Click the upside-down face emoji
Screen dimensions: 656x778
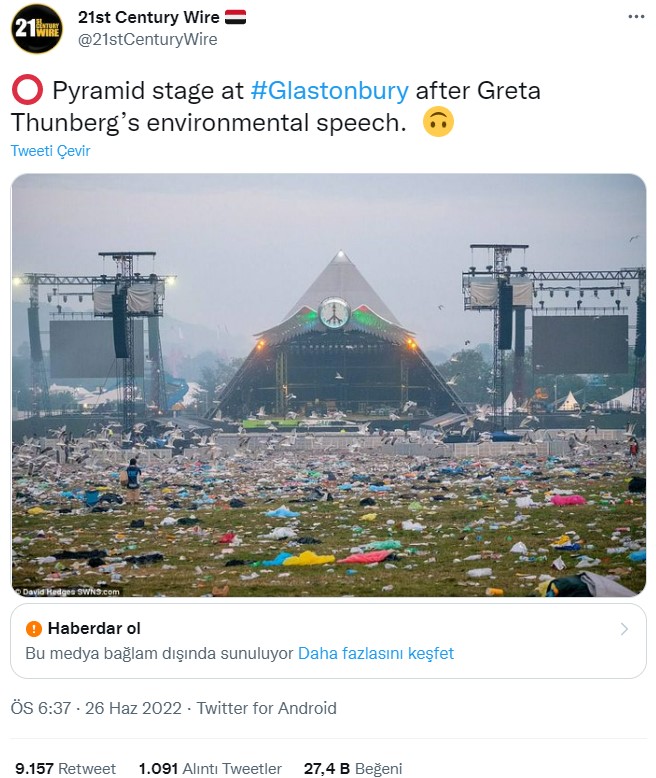click(x=438, y=123)
